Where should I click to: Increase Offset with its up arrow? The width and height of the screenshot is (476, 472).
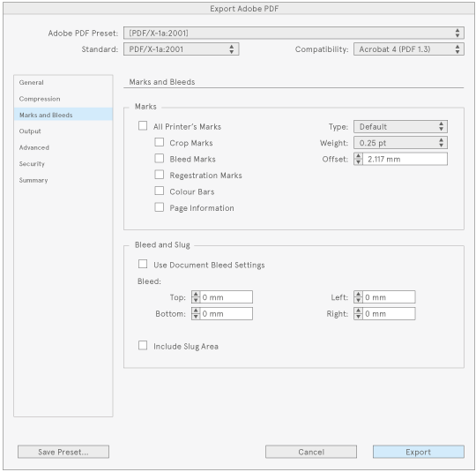point(358,156)
